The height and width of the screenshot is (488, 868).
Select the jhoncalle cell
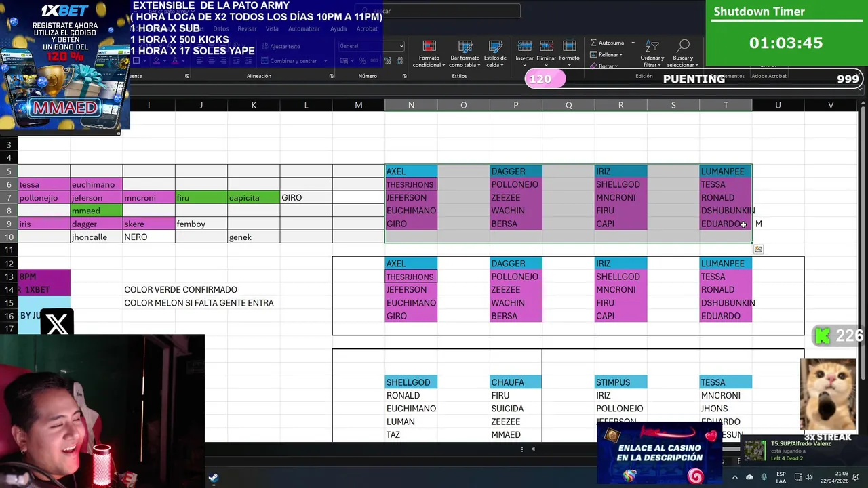click(x=96, y=237)
